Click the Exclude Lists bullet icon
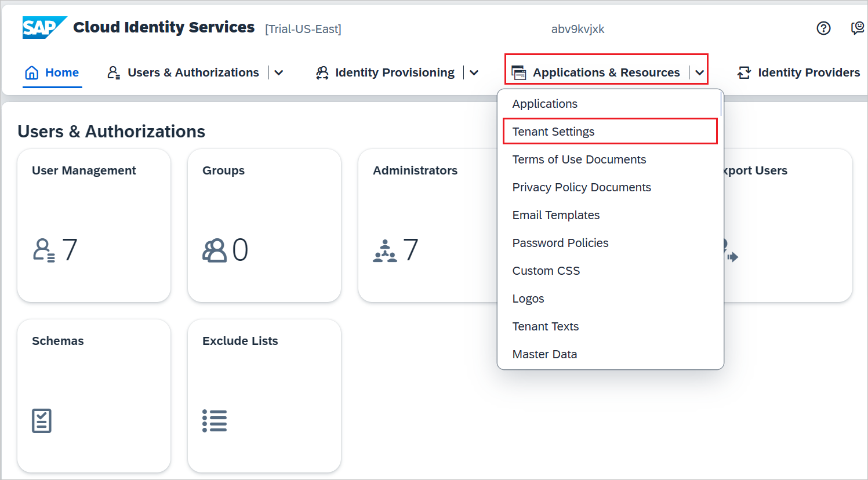868x480 pixels. click(x=215, y=421)
